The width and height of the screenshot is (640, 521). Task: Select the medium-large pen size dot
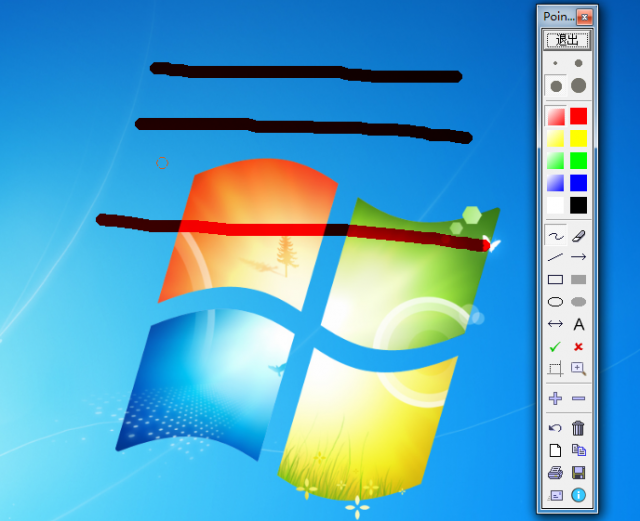[556, 86]
